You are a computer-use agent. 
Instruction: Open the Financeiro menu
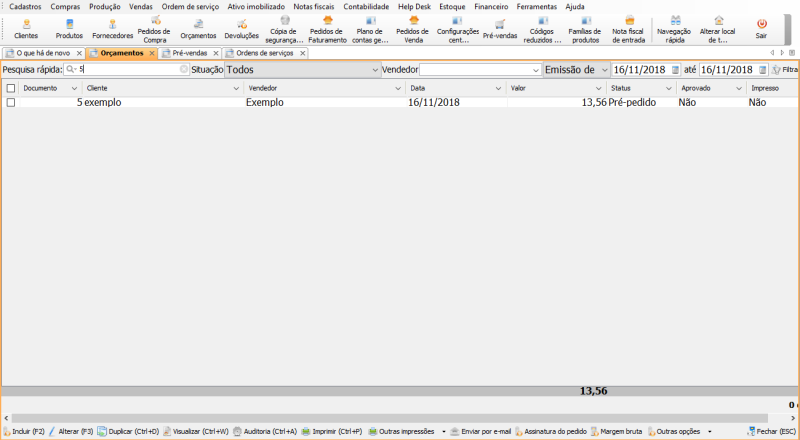pyautogui.click(x=490, y=6)
